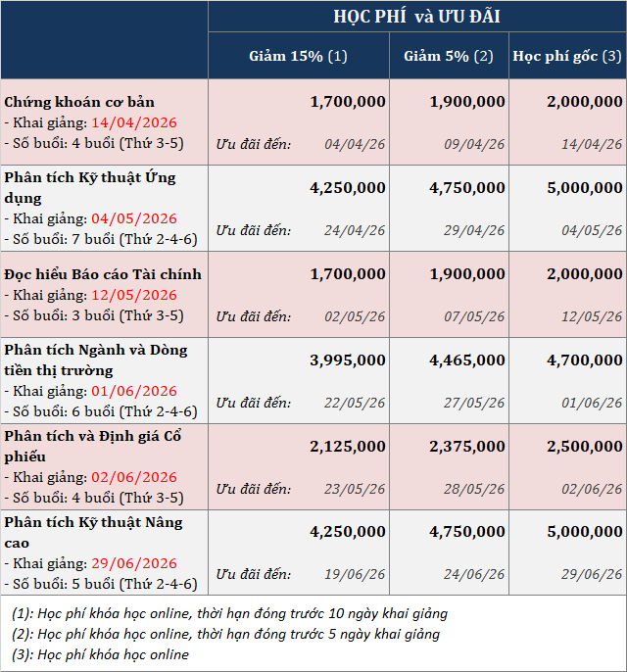
Task: Click the red date 14/04/2026
Action: [x=134, y=122]
